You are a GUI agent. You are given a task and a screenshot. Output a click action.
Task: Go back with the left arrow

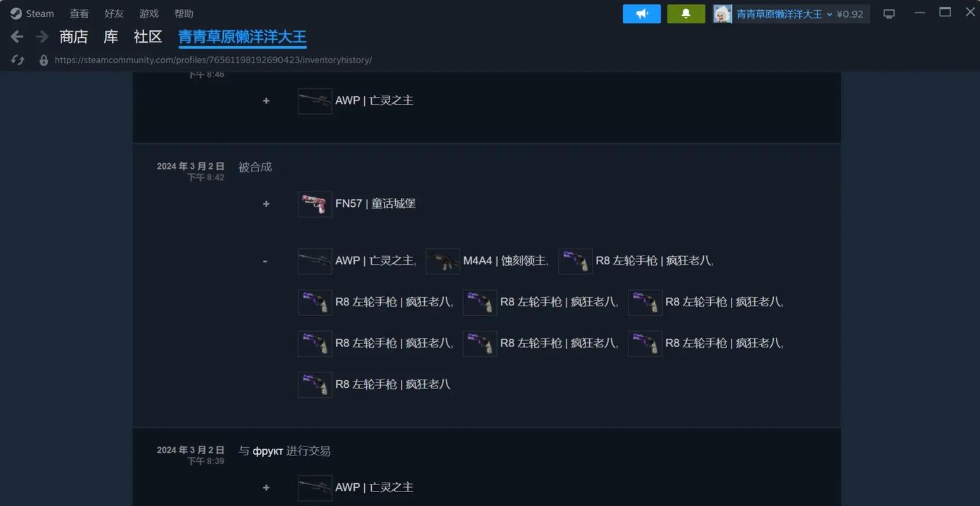(x=17, y=37)
